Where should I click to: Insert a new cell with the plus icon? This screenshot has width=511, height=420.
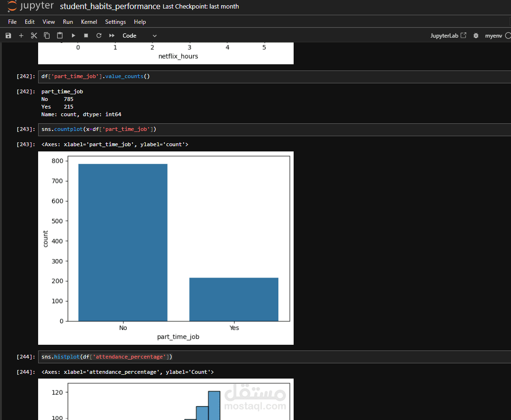(x=21, y=36)
